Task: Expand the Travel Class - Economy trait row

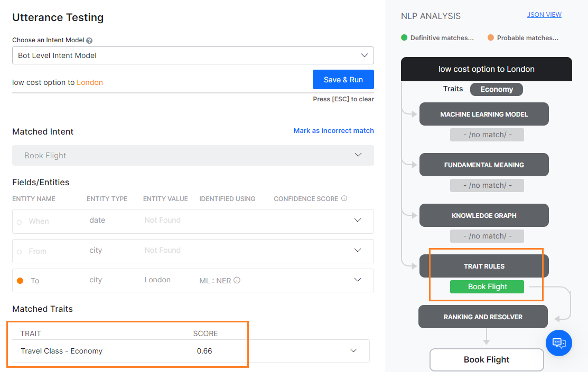Action: [353, 351]
